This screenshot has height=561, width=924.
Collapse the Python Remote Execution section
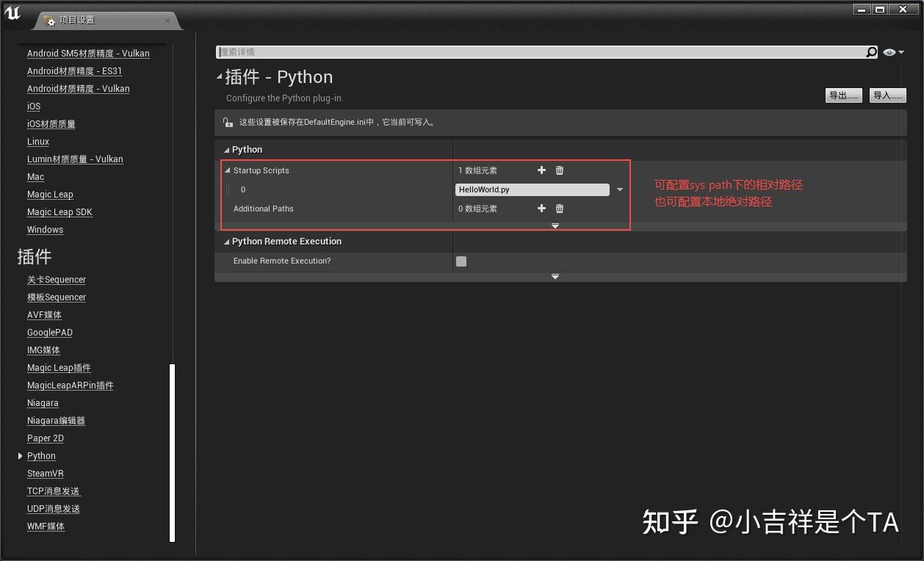(227, 241)
